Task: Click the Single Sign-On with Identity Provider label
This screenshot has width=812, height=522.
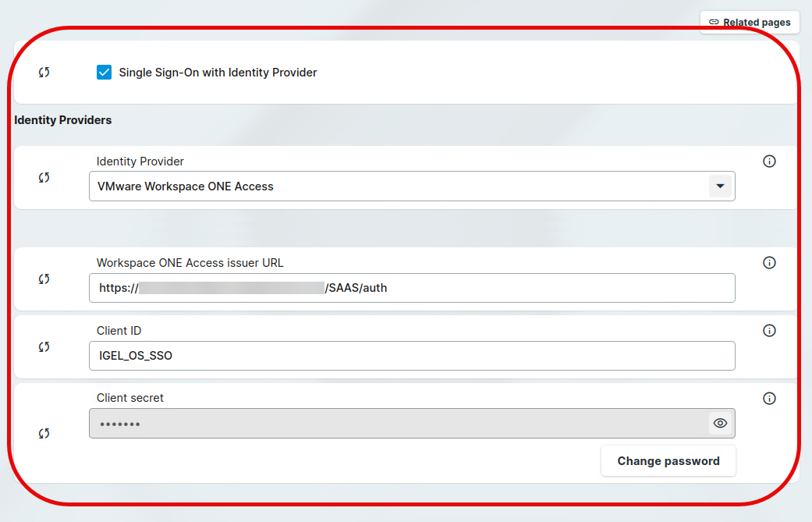Action: (x=218, y=73)
